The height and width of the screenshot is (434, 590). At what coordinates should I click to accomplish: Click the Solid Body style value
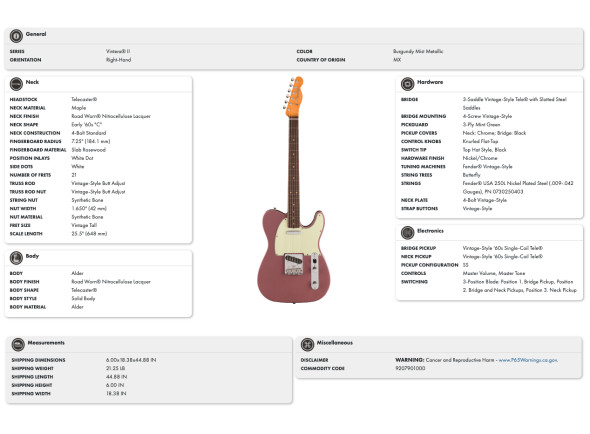pyautogui.click(x=83, y=298)
